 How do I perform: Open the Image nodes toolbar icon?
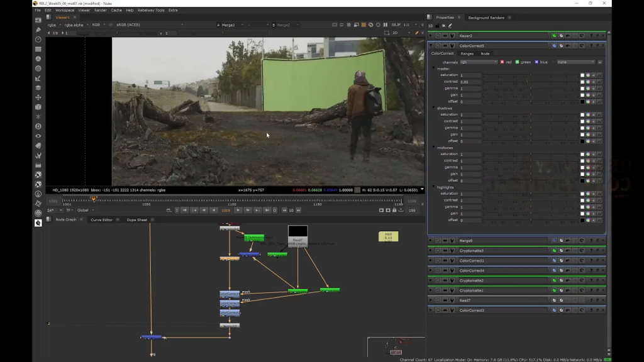(38, 20)
